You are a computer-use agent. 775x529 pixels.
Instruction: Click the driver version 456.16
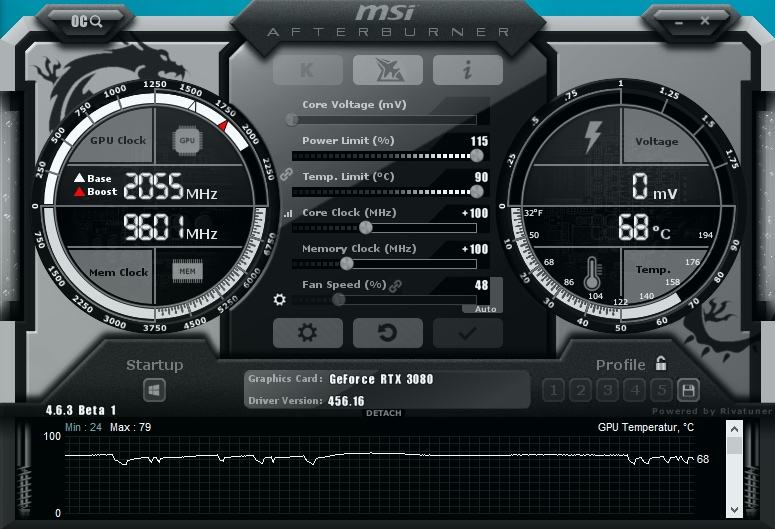[x=346, y=401]
